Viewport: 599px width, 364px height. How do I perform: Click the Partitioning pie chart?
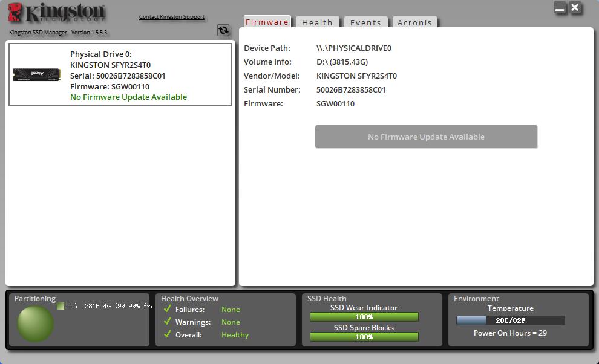35,325
